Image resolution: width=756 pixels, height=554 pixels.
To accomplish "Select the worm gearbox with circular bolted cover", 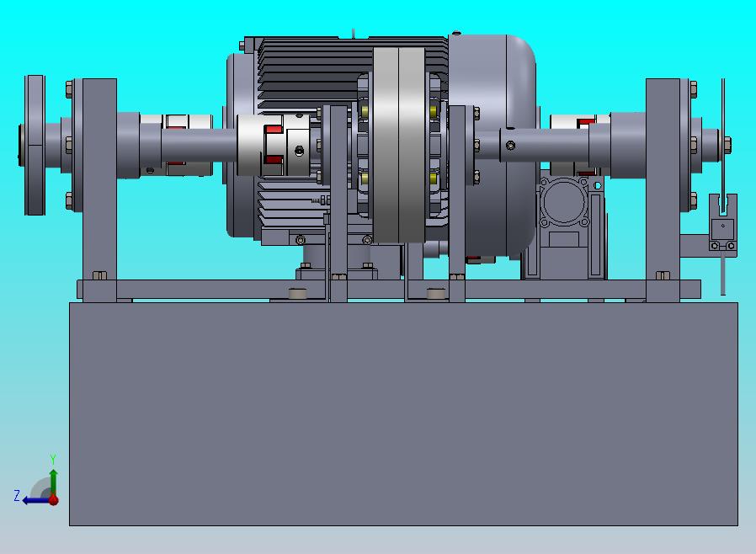I will [x=565, y=226].
